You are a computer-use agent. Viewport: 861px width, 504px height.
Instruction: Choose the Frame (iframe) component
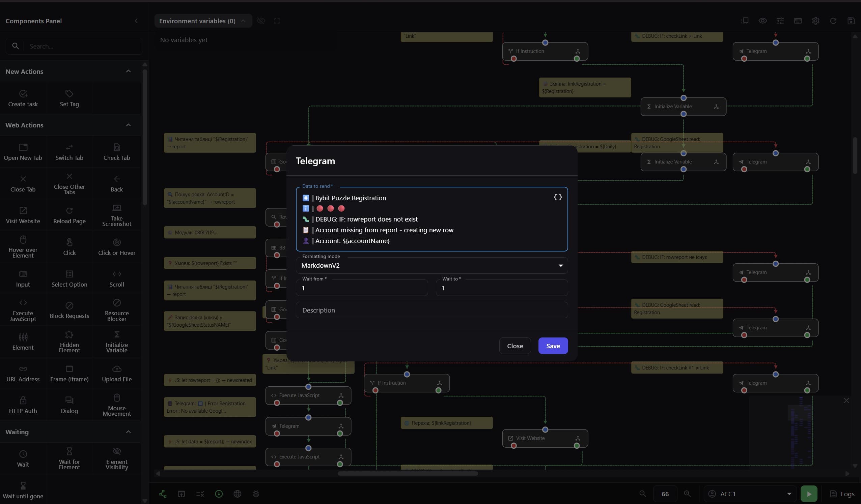pyautogui.click(x=70, y=374)
